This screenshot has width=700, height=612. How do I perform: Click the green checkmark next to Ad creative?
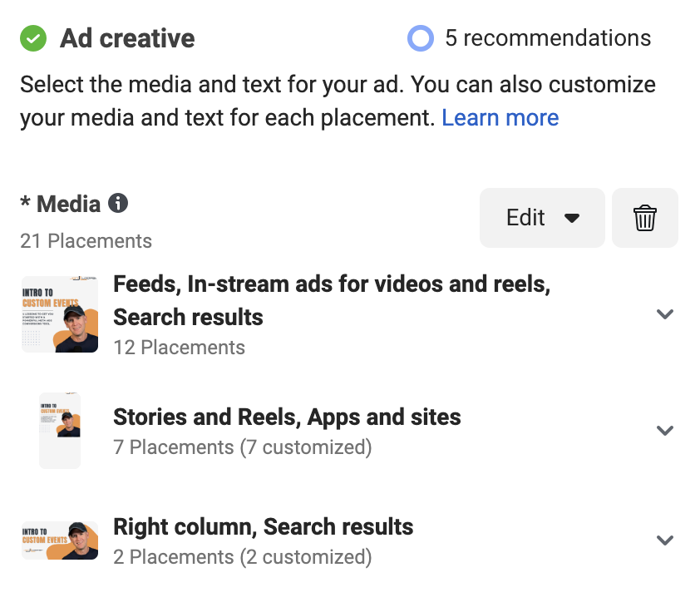click(x=32, y=37)
